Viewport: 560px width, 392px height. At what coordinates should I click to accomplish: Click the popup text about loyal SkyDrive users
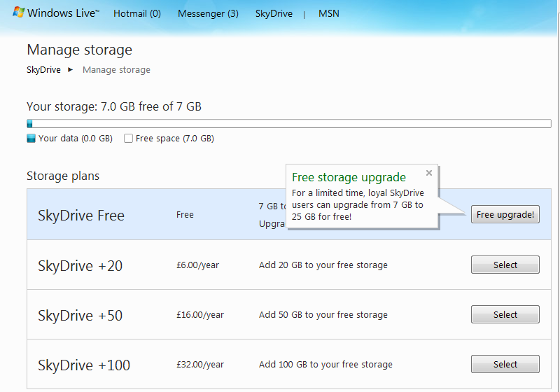point(358,205)
